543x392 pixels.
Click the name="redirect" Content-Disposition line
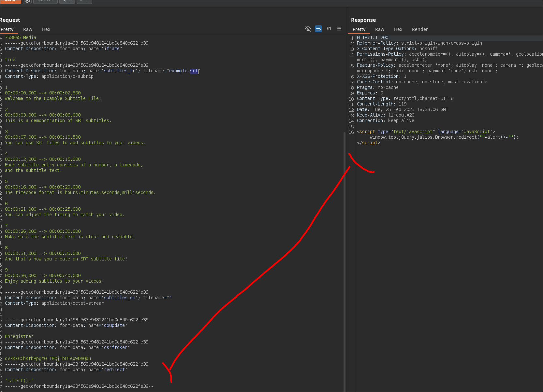click(66, 370)
